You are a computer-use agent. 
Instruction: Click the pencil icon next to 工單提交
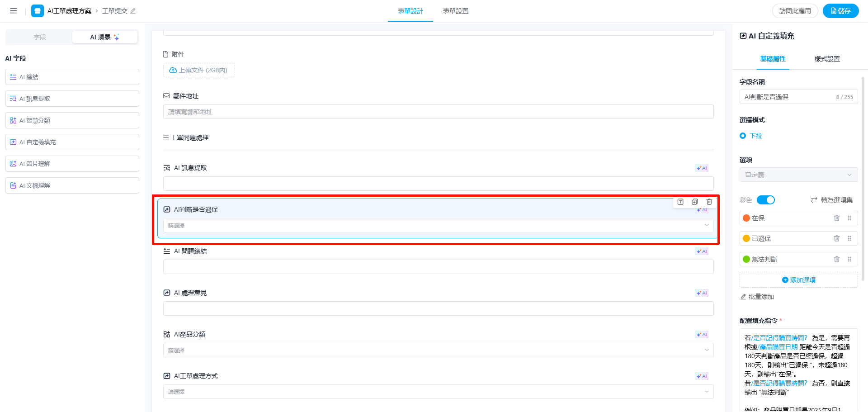point(133,11)
